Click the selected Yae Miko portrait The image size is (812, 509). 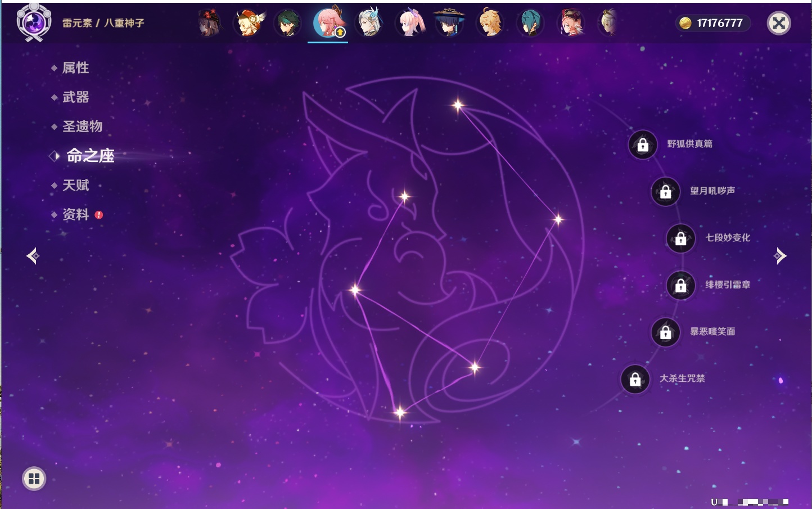coord(328,23)
